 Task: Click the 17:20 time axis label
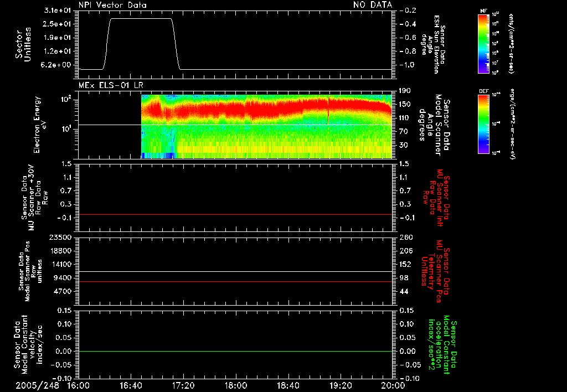[183, 385]
